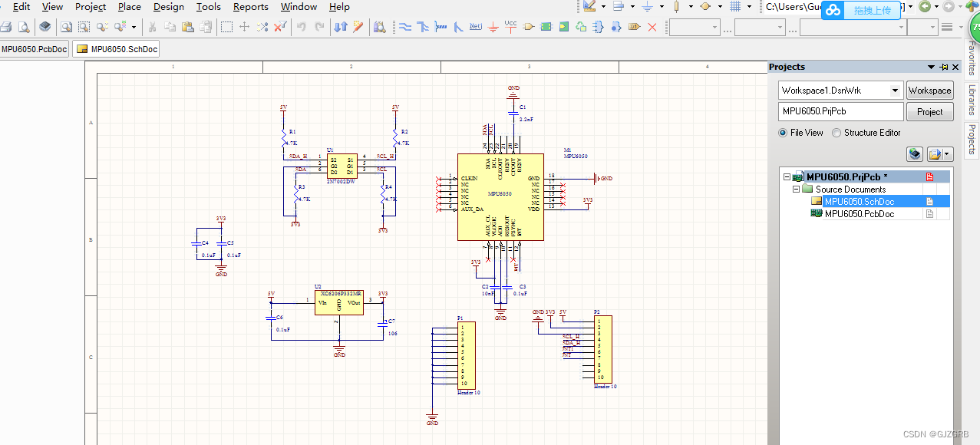Expand the alignment tools dropdown
Image resolution: width=980 pixels, height=445 pixels.
pos(632,7)
